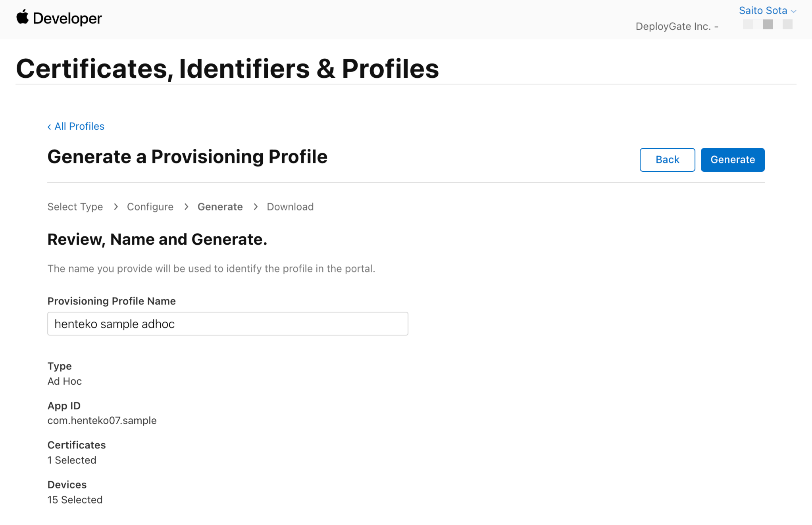Click inside the Provisioning Profile Name field
The width and height of the screenshot is (812, 525).
[227, 324]
